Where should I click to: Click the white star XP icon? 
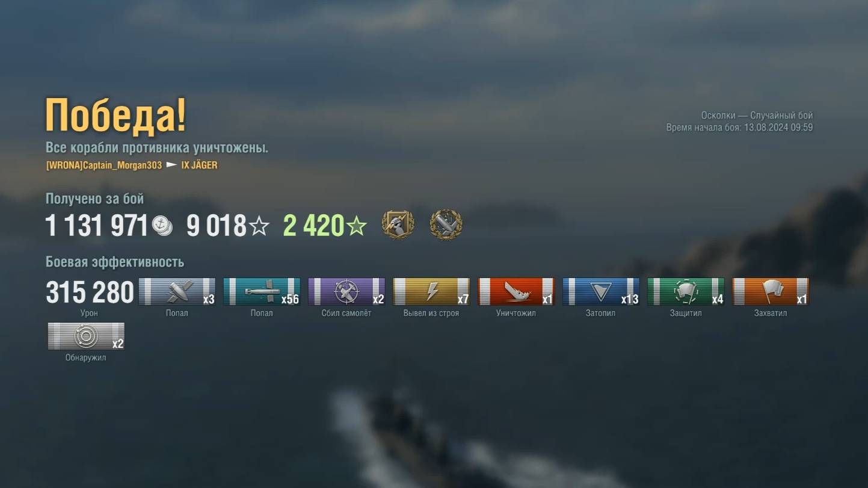click(259, 226)
